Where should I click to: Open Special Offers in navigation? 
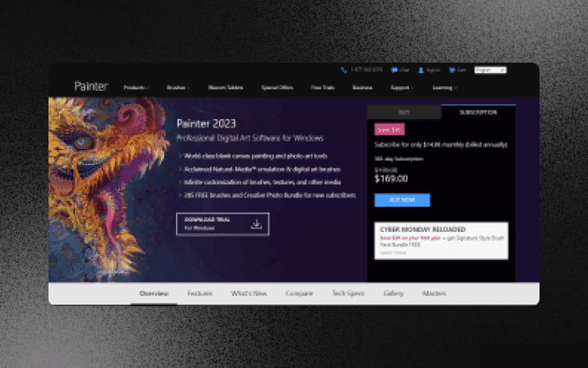click(277, 88)
